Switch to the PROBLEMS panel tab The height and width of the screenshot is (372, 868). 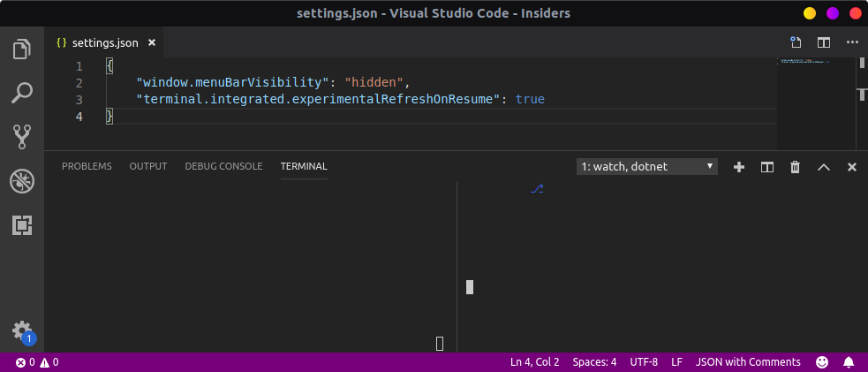click(x=87, y=166)
